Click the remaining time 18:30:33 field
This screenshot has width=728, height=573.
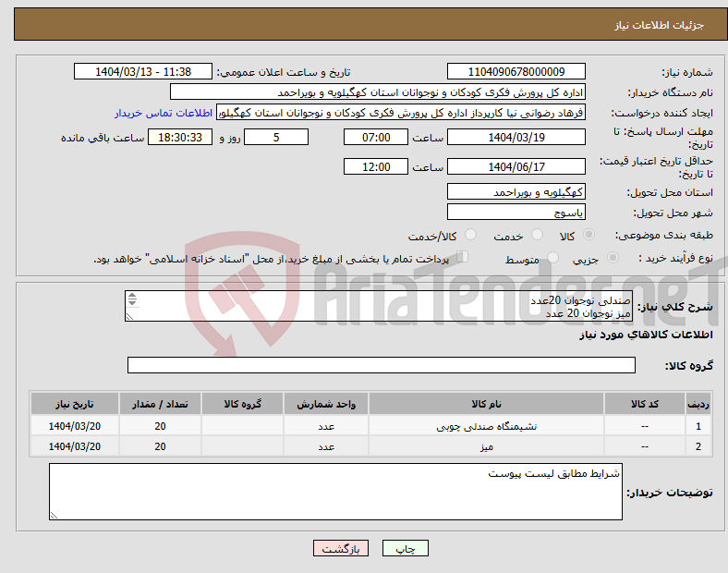(x=180, y=137)
